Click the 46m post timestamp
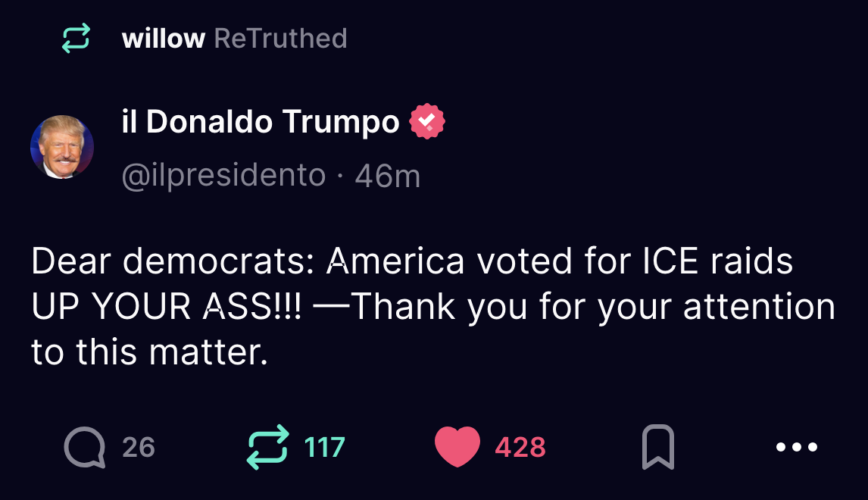Image resolution: width=868 pixels, height=500 pixels. coord(387,176)
